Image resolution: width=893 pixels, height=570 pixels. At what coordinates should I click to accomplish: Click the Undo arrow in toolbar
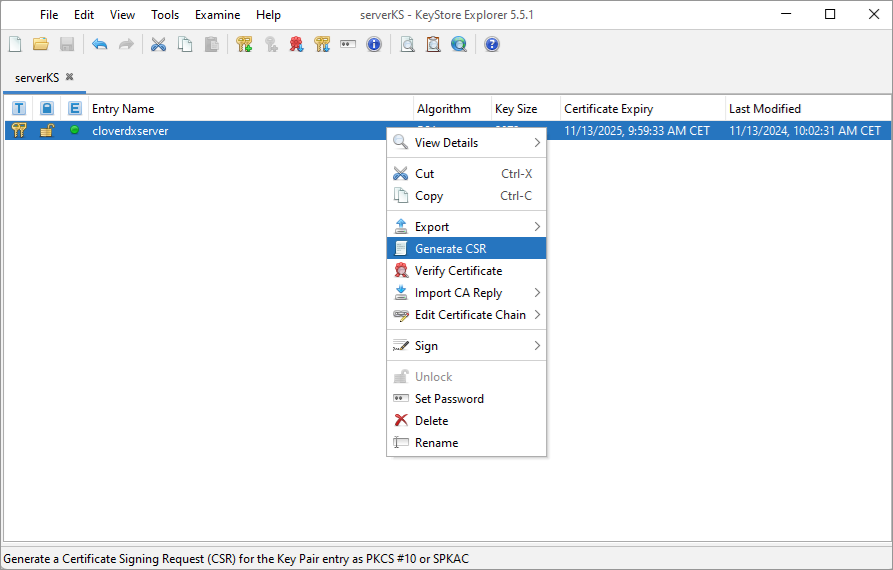pyautogui.click(x=99, y=44)
